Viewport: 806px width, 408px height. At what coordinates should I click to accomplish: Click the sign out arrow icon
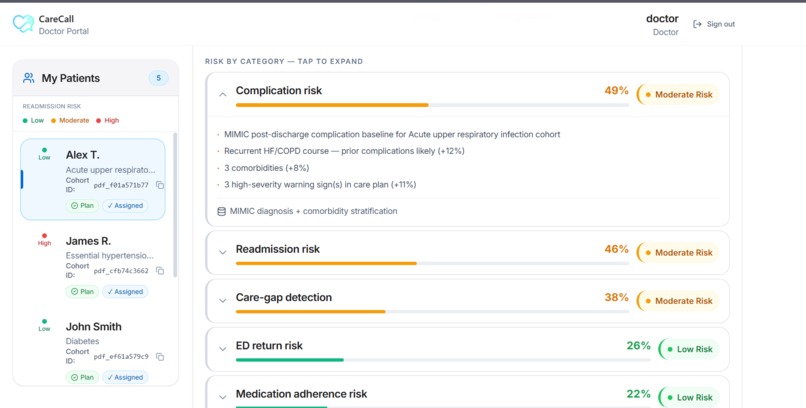[x=697, y=24]
